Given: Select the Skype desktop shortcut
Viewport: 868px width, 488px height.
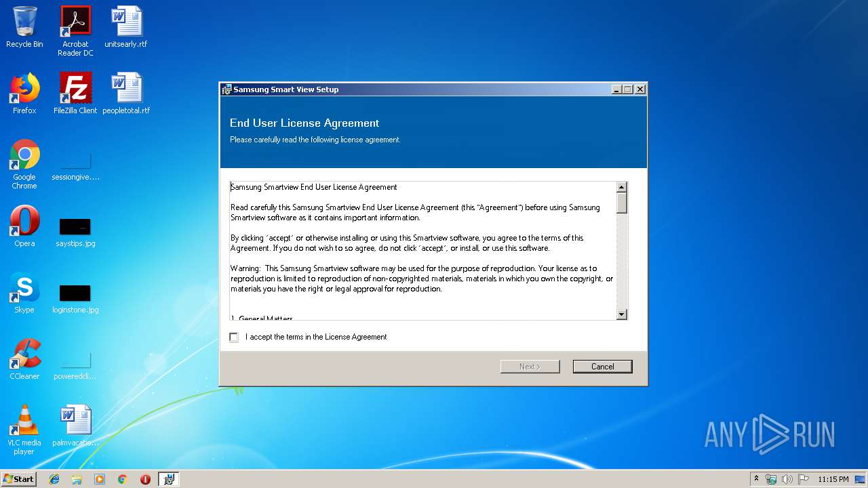Looking at the screenshot, I should [x=24, y=293].
